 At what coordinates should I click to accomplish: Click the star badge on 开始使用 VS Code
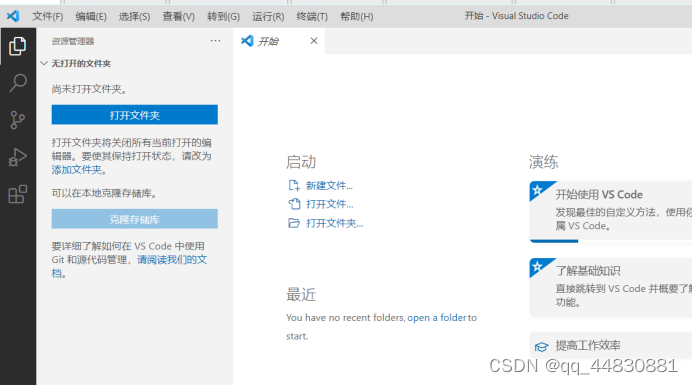point(538,190)
